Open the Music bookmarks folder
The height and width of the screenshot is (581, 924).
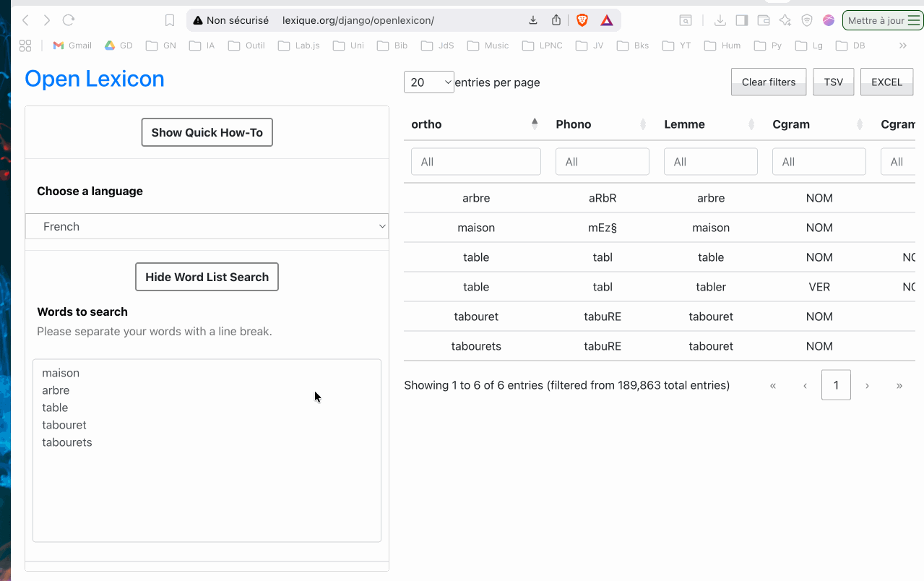[x=488, y=46]
